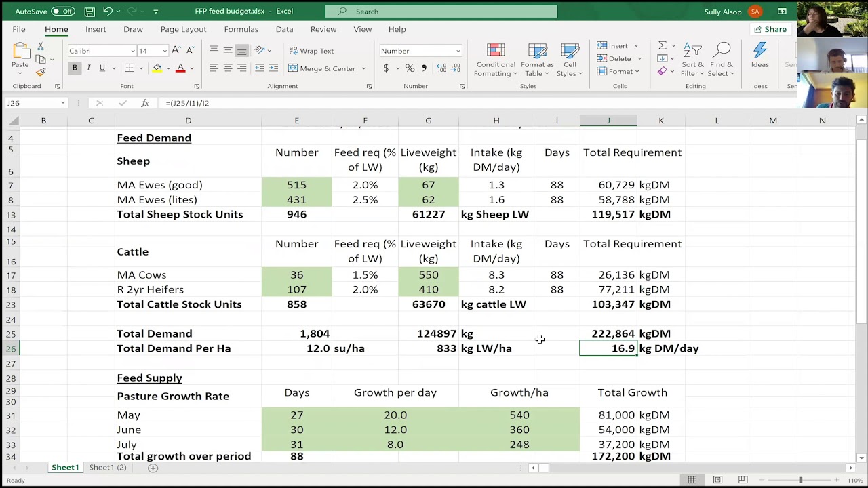The image size is (868, 488).
Task: Open the Ideas lightning bolt pane
Action: [x=759, y=56]
